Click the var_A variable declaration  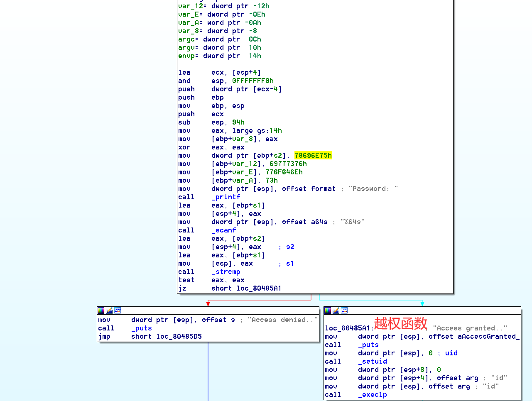(x=220, y=23)
